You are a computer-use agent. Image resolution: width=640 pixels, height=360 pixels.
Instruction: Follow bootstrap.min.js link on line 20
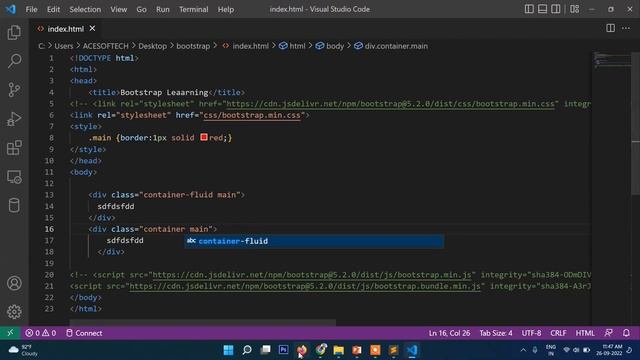click(x=312, y=275)
